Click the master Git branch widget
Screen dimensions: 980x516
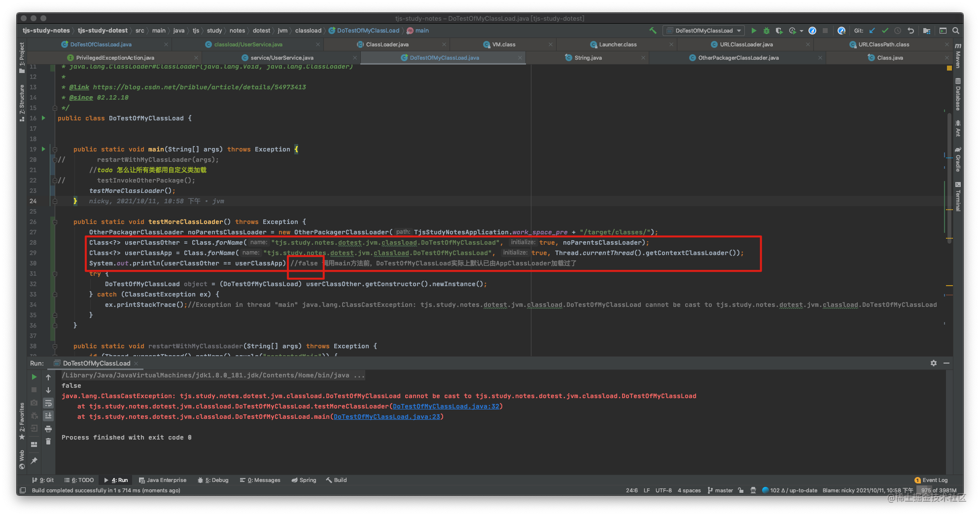(720, 490)
